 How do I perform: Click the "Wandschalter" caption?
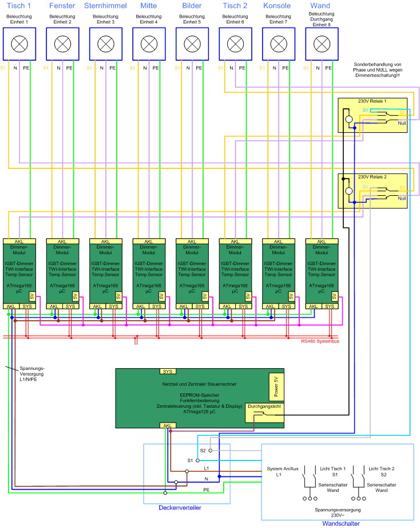(341, 523)
